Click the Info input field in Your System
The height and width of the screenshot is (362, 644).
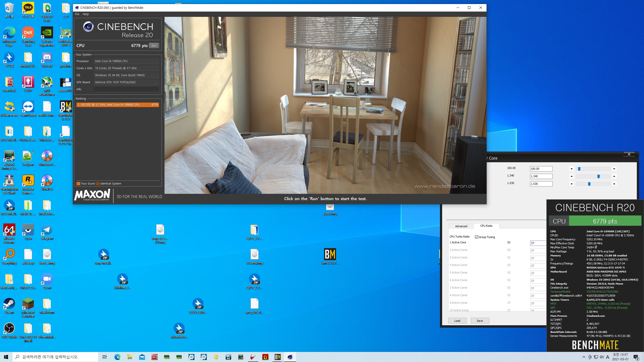[126, 89]
